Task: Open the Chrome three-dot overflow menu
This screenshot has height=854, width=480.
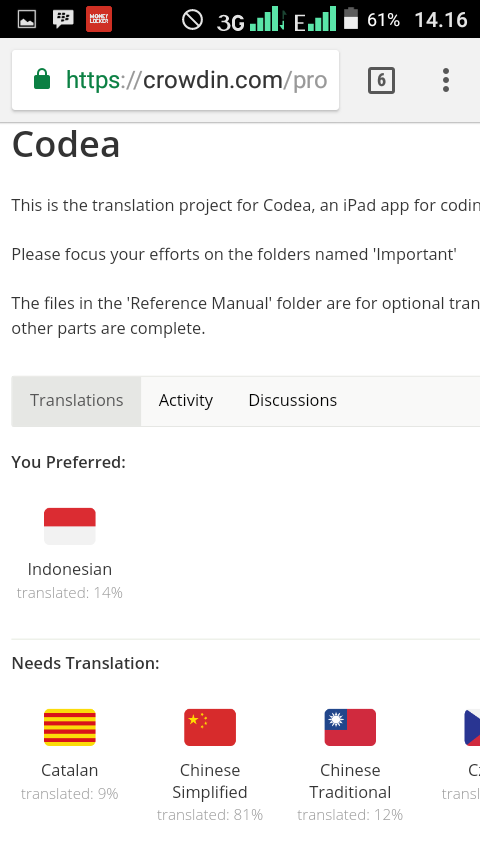Action: 446,80
